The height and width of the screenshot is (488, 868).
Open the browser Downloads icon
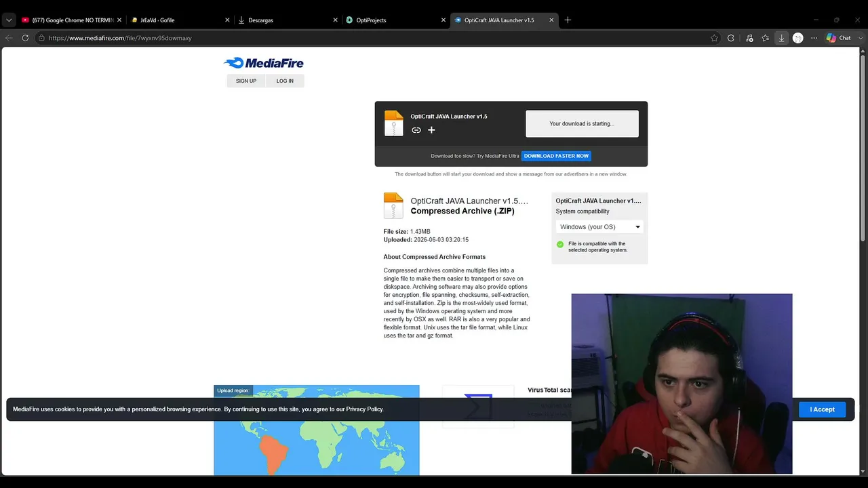781,38
